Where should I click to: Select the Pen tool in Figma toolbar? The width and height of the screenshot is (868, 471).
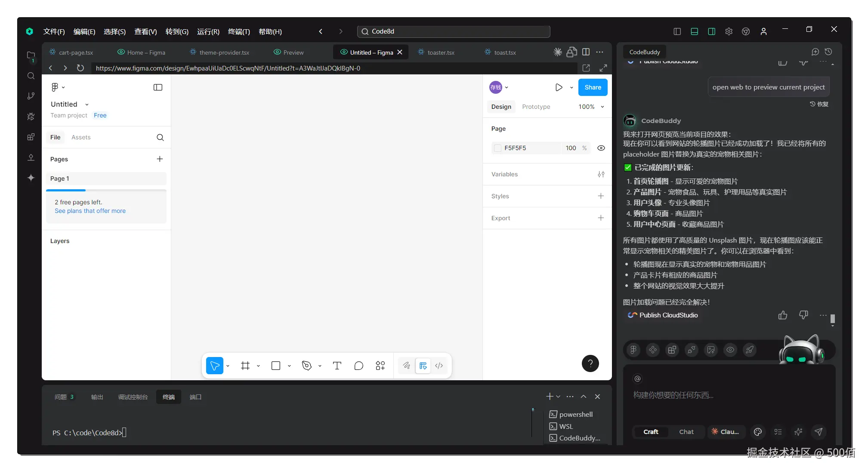306,366
